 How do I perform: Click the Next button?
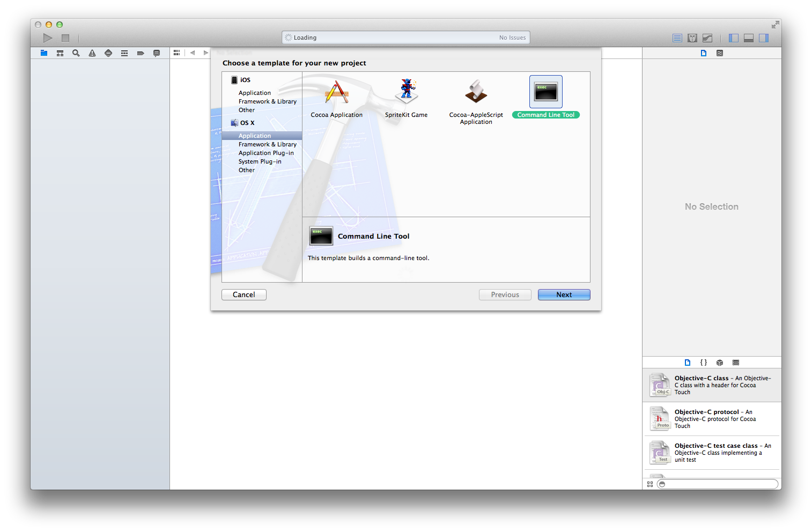564,295
